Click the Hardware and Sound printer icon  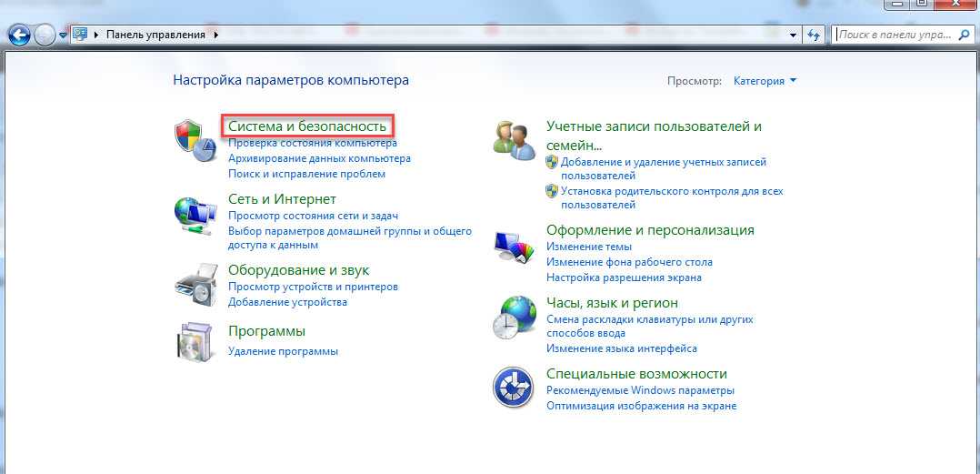tap(195, 285)
